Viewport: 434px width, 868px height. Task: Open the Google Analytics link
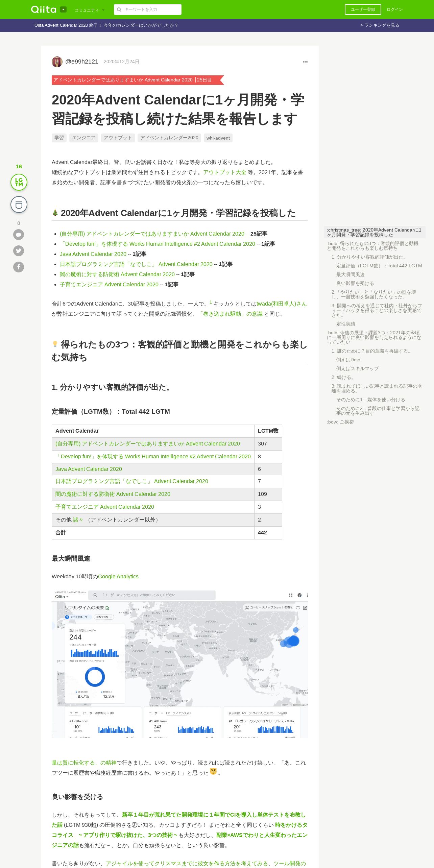tap(118, 577)
